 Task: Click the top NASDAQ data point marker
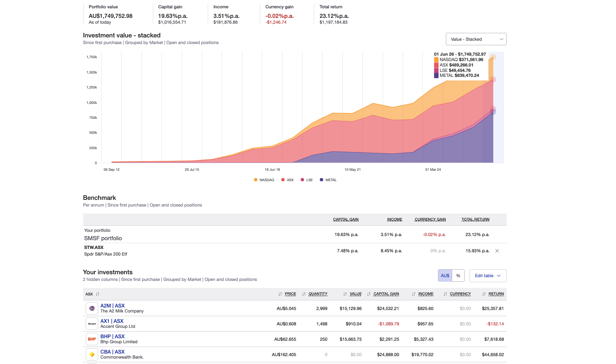[x=493, y=57]
